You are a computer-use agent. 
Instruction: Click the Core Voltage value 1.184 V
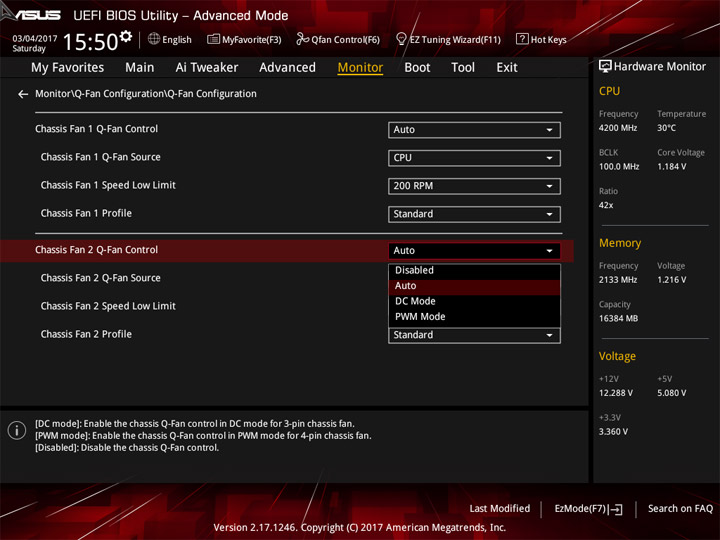point(672,167)
